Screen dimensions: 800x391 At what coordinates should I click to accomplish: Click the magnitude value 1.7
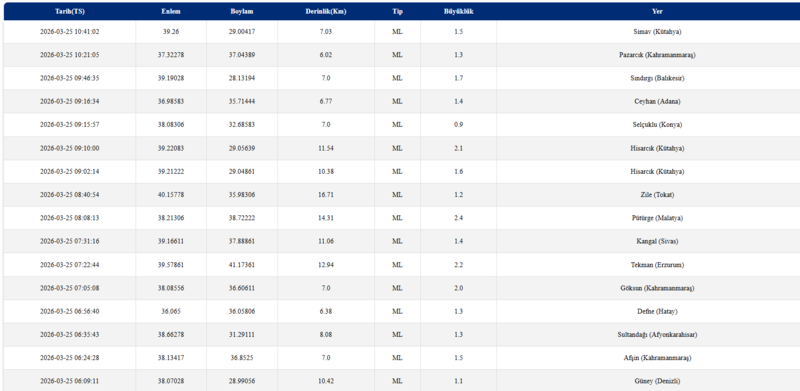coord(458,79)
